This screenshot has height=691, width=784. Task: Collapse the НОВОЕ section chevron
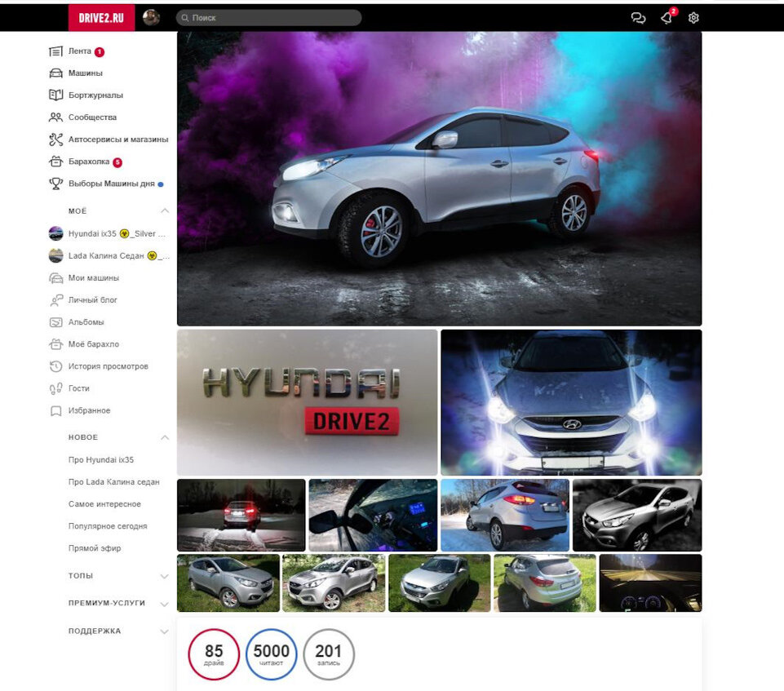(165, 437)
